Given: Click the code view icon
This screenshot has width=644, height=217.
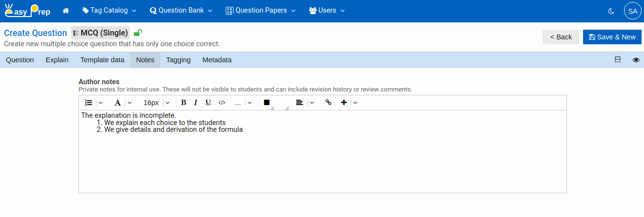Looking at the screenshot, I should click(x=222, y=103).
